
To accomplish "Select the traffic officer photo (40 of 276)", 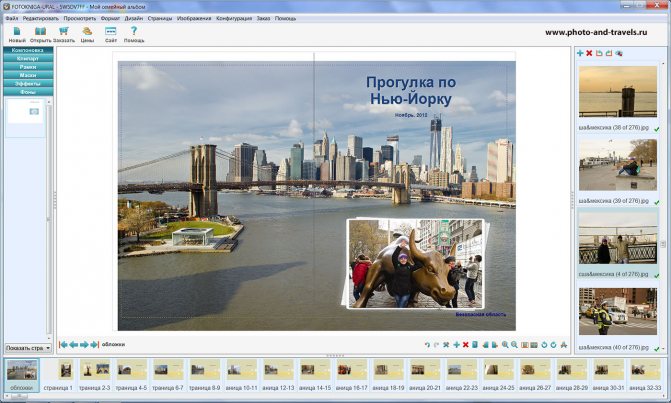I will pos(618,311).
